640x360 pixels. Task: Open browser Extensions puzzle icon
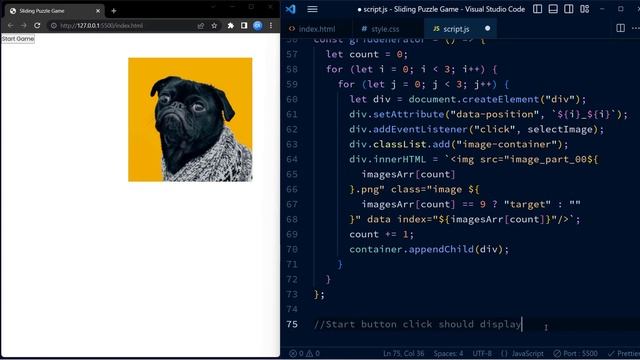pos(231,25)
